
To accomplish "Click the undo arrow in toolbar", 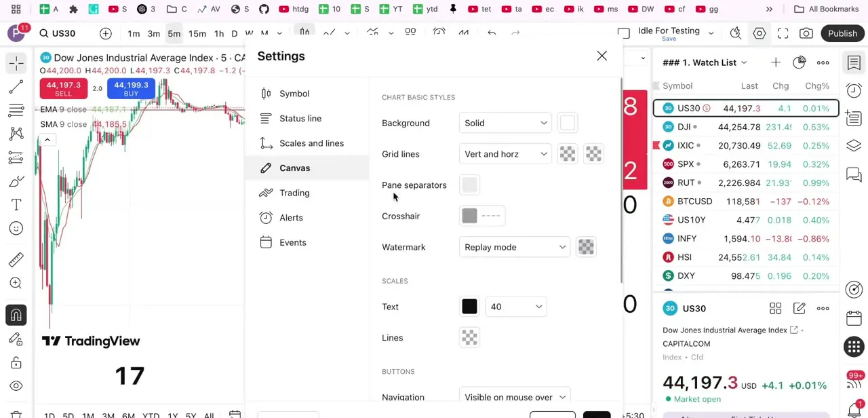I will pos(492,33).
